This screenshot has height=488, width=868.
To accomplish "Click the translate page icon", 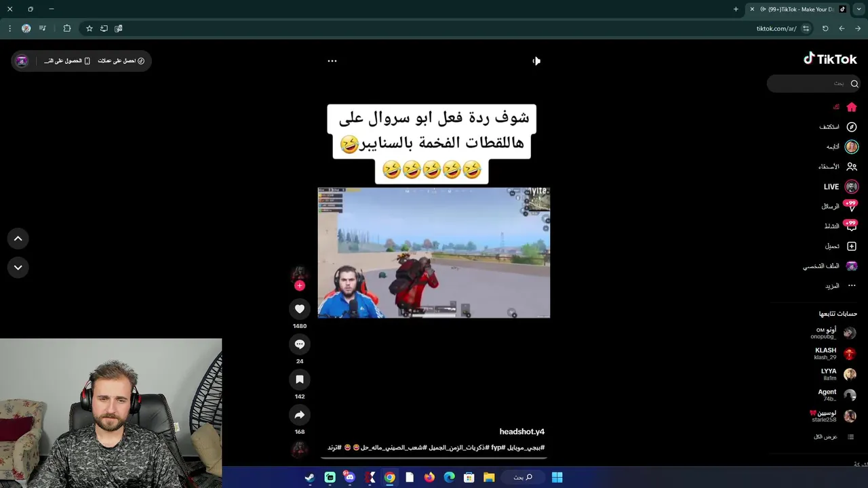I will click(119, 28).
